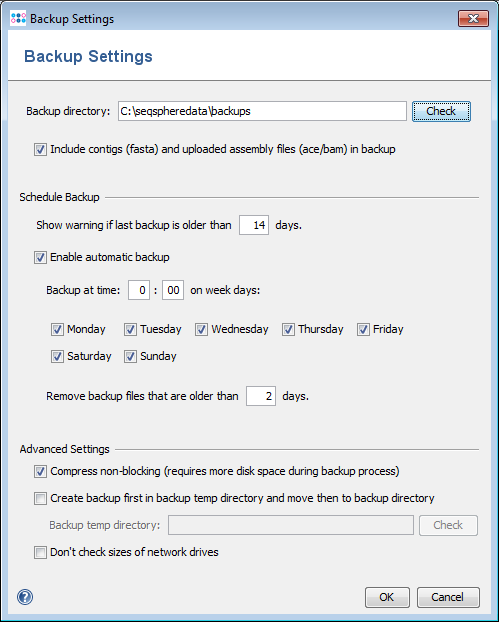This screenshot has width=499, height=622.
Task: Close the Backup Settings dialog
Action: (x=473, y=18)
